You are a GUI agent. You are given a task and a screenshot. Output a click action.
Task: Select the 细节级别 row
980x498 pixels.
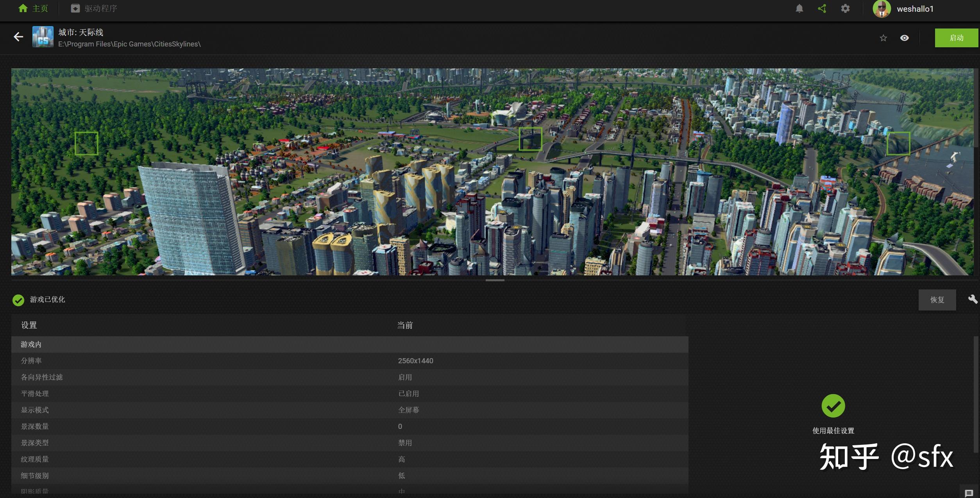pos(350,476)
